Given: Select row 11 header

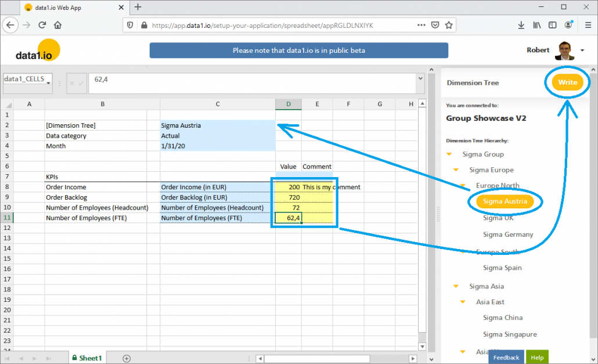Looking at the screenshot, I should (7, 218).
